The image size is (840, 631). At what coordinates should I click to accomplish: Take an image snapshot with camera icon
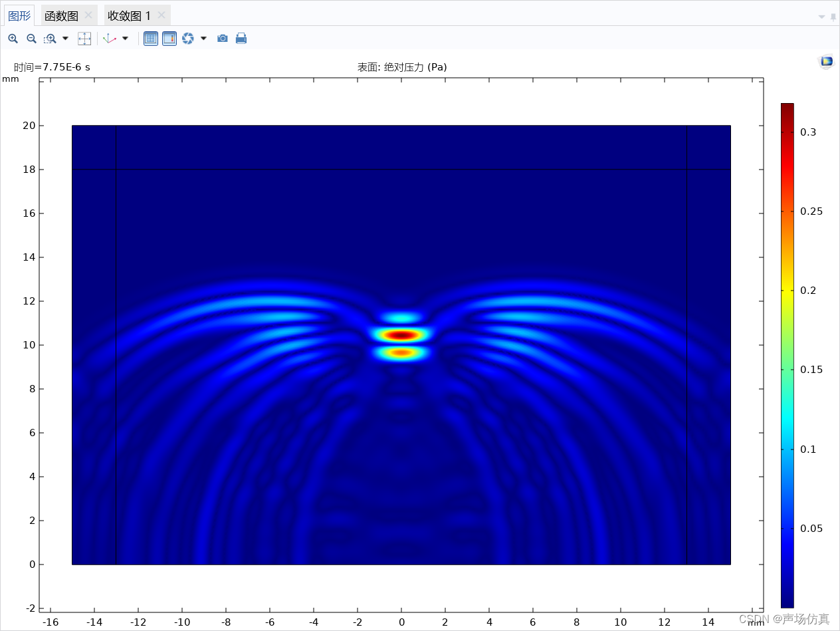point(223,39)
